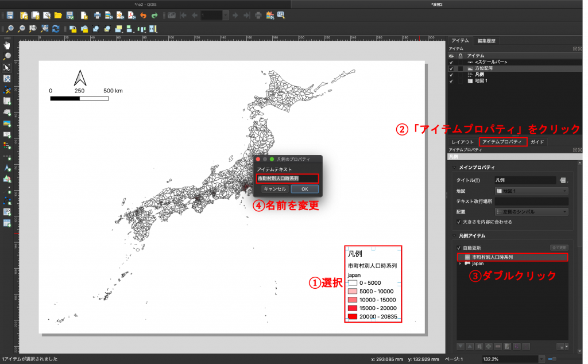Save the project with the floppy icon
588x364 pixels.
coord(10,16)
